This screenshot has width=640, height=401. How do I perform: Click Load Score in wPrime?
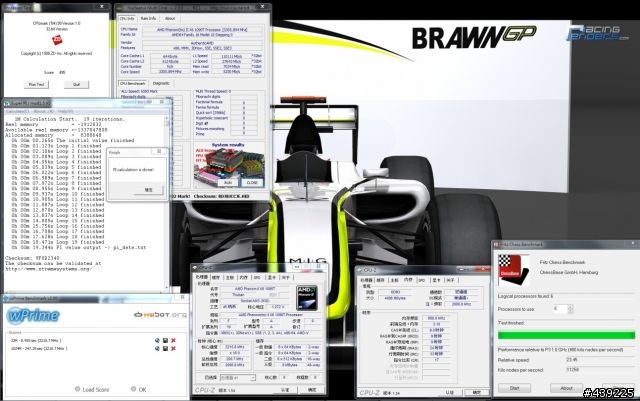pyautogui.click(x=92, y=390)
